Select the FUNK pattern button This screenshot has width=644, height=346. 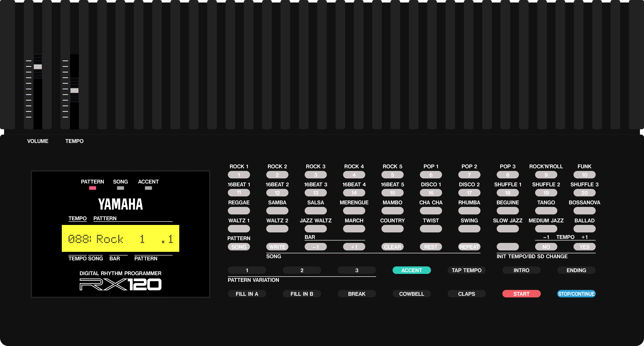[x=584, y=175]
